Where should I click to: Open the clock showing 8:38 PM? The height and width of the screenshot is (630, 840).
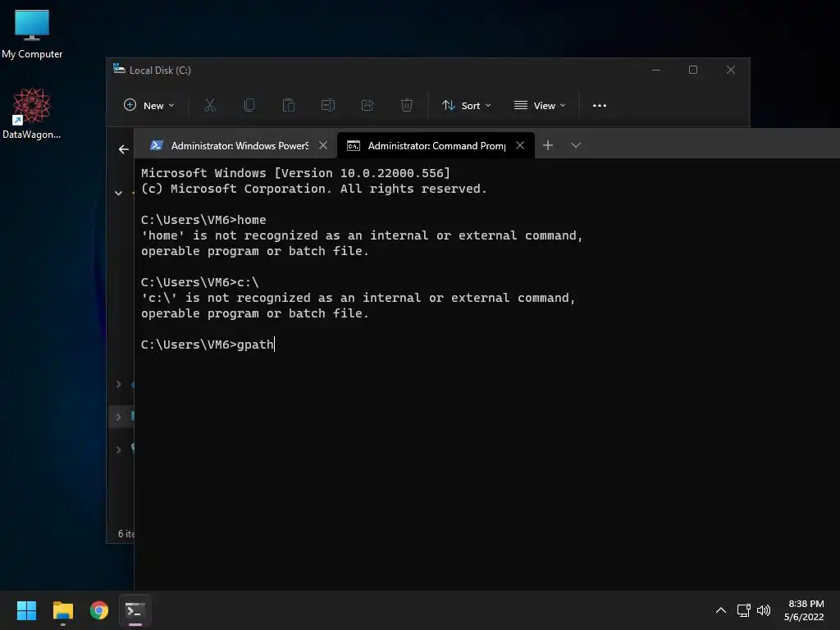(x=804, y=610)
